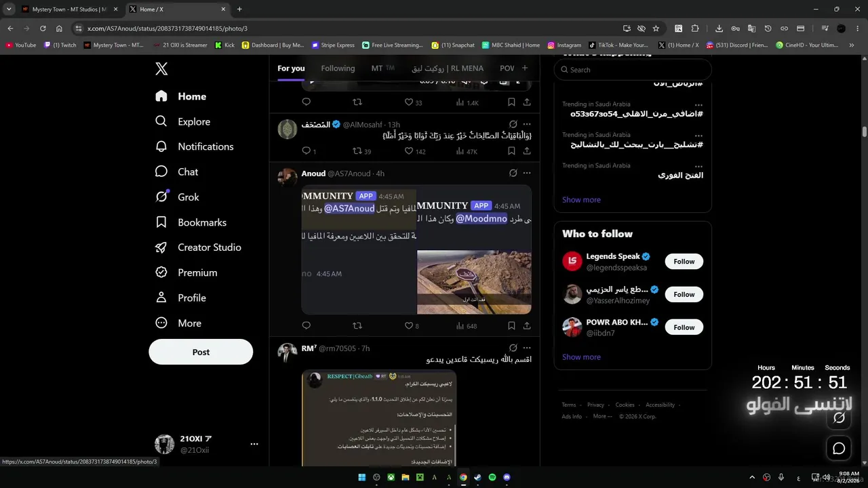The height and width of the screenshot is (488, 868).
Task: Add a new timeline tab with plus
Action: pos(524,68)
